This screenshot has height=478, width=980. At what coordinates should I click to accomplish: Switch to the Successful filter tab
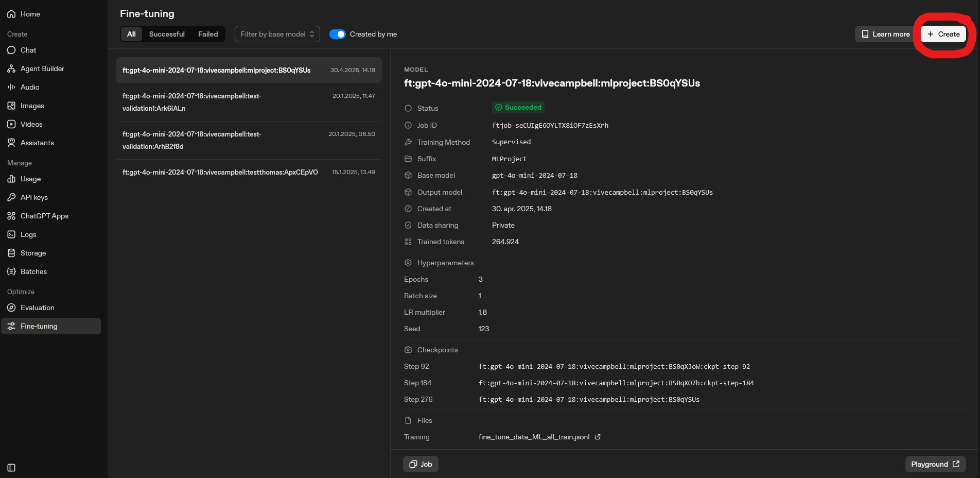(167, 34)
